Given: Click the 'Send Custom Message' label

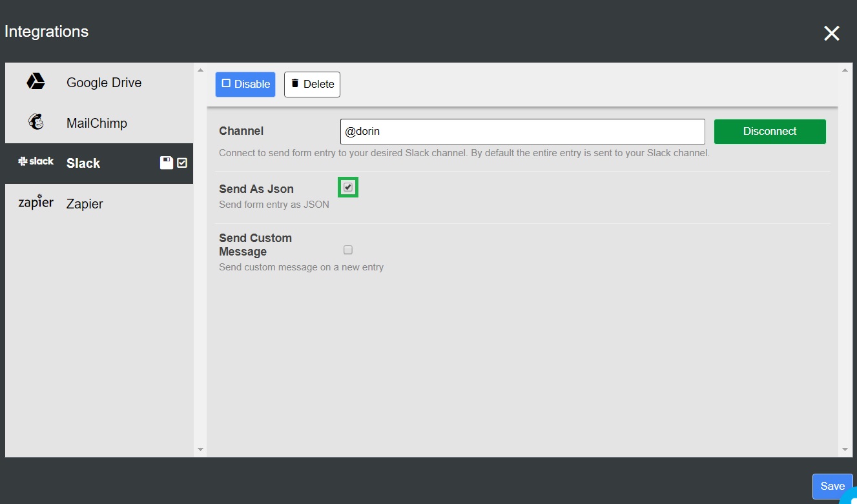Looking at the screenshot, I should coord(255,245).
